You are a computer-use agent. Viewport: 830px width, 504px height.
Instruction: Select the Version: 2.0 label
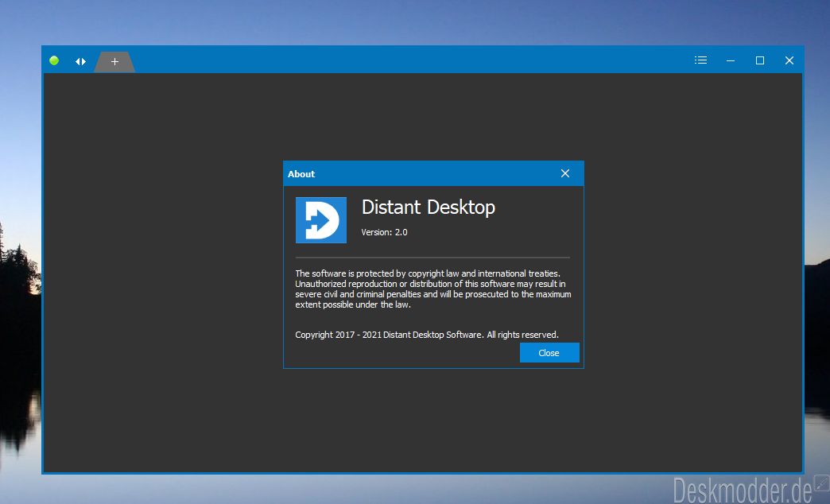coord(384,232)
